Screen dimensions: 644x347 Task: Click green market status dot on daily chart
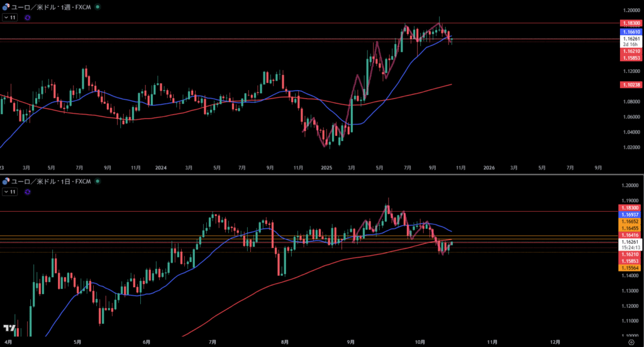(x=97, y=181)
